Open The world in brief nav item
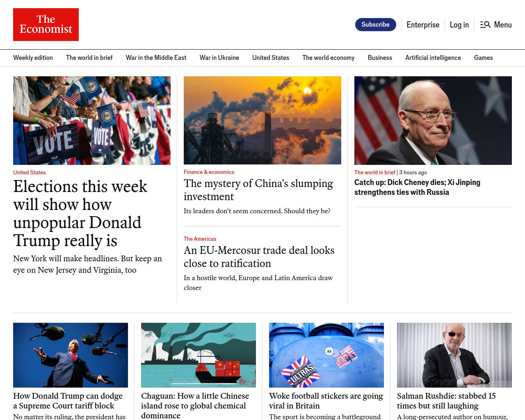This screenshot has height=420, width=525. click(x=89, y=58)
